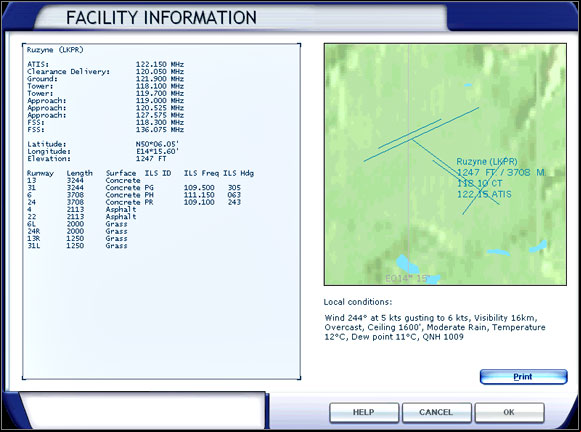Select runway 13R Grass row
The image size is (581, 432).
coord(77,239)
